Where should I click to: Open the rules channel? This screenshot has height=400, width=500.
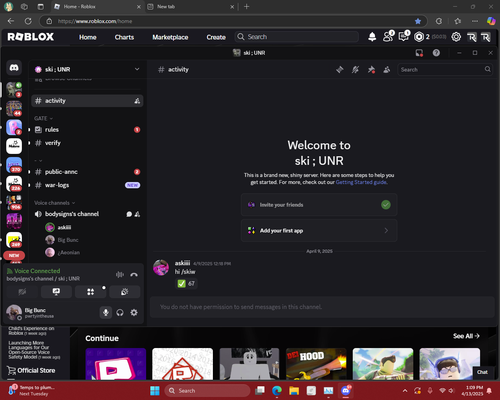pyautogui.click(x=87, y=129)
